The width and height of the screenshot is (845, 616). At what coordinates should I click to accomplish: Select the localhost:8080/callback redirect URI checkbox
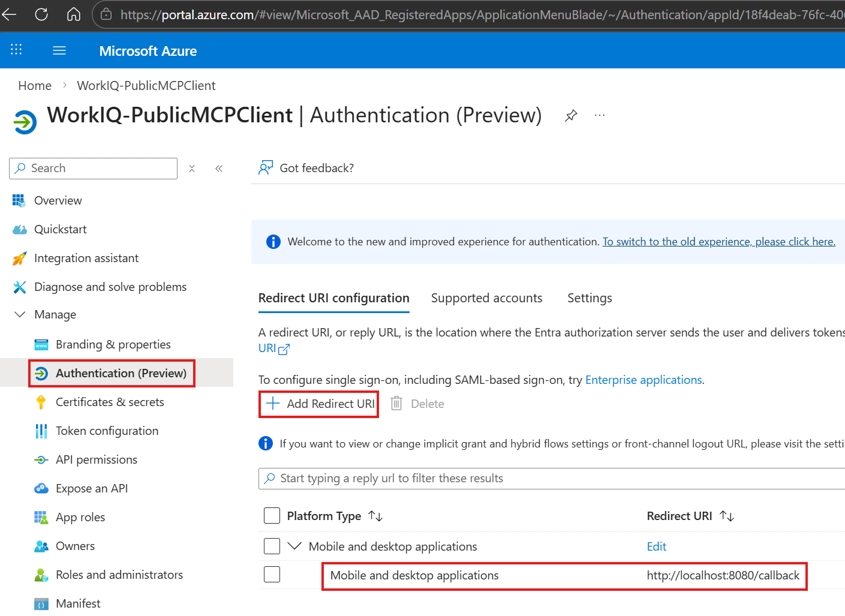pos(272,574)
